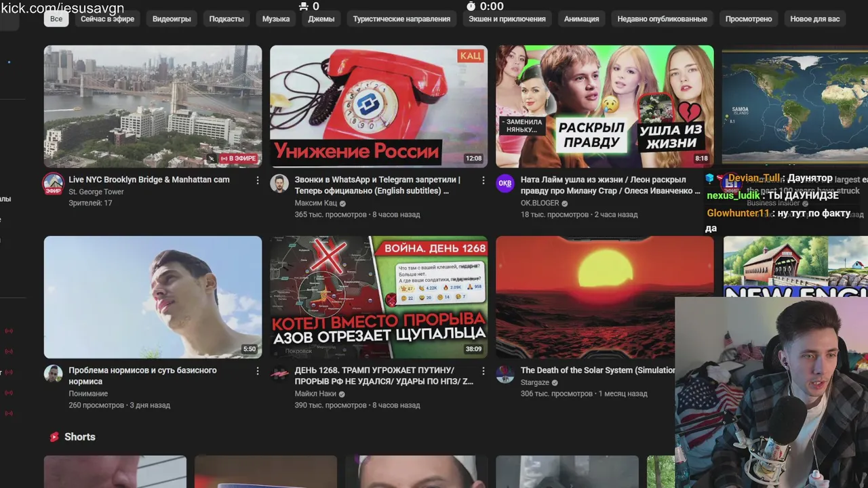Image resolution: width=868 pixels, height=488 pixels.
Task: Open red sun Solar System video thumbnail
Action: point(604,297)
